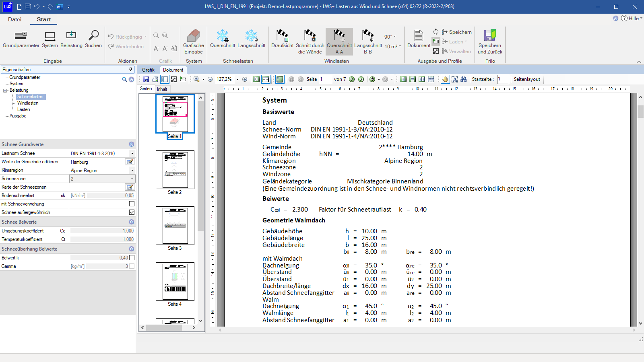Activate the hand pan tool
The image size is (644, 362).
point(445,79)
